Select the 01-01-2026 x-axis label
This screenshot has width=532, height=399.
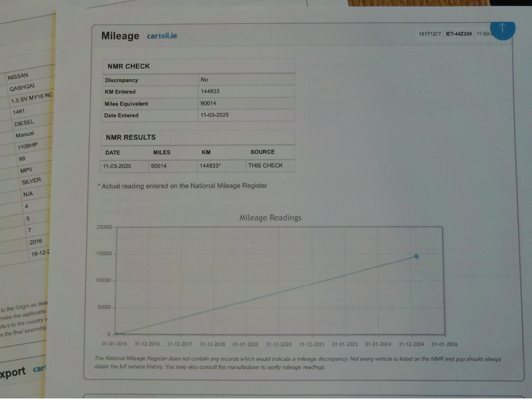[x=444, y=344]
